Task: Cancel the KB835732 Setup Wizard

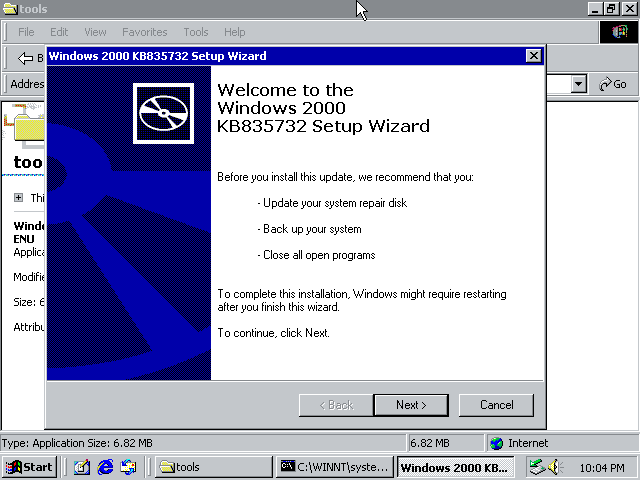Action: click(x=496, y=405)
